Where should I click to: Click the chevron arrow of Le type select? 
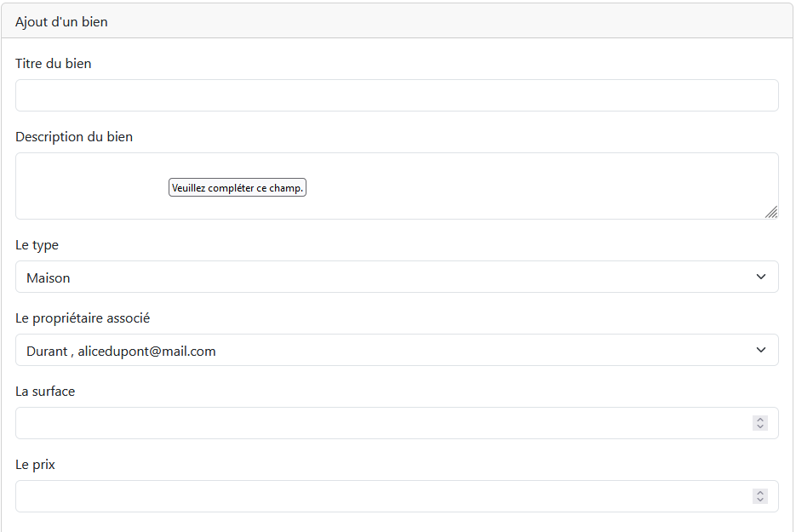760,277
